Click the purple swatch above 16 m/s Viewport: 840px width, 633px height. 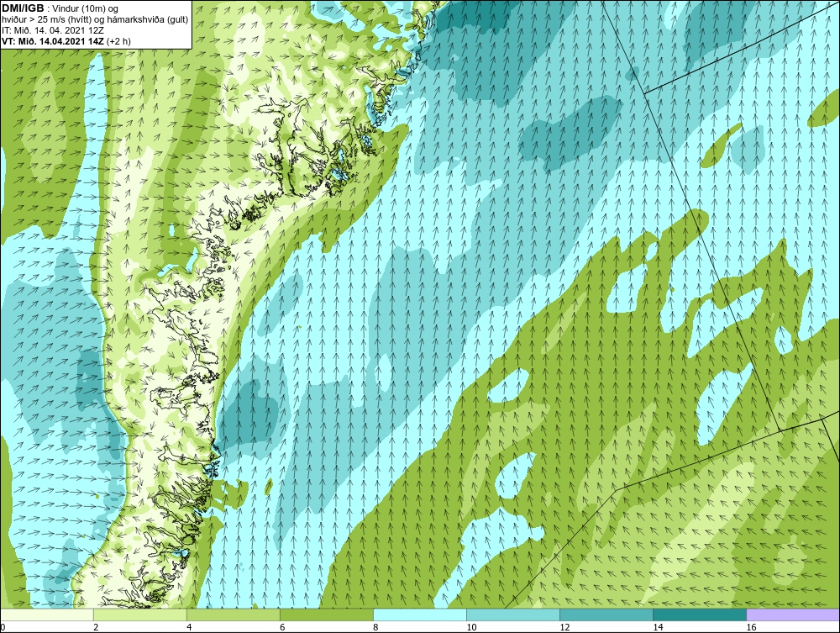[x=793, y=615]
